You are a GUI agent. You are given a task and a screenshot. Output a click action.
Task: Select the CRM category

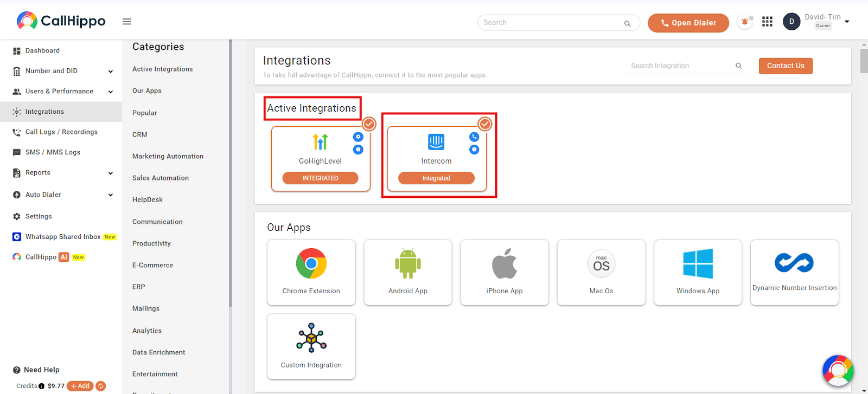pyautogui.click(x=140, y=134)
